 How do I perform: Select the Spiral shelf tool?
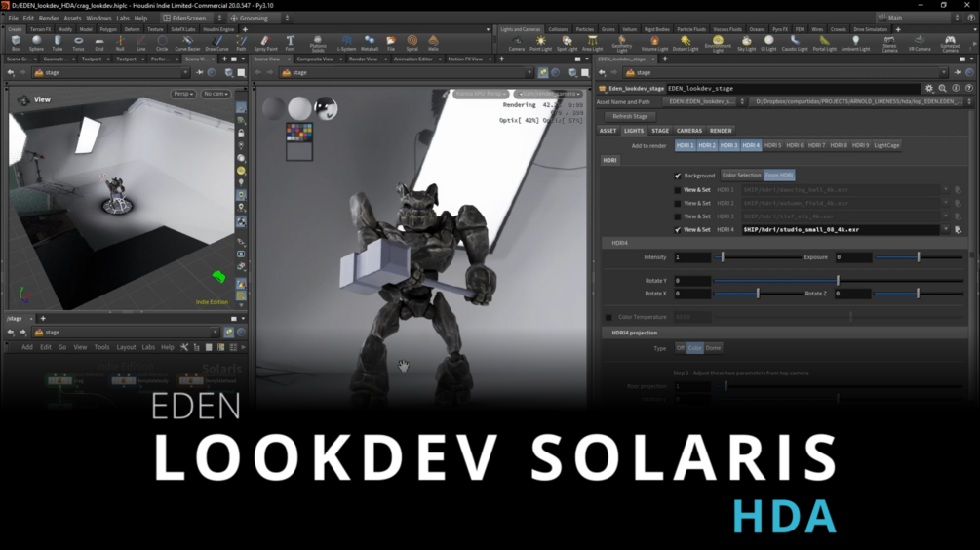(x=412, y=43)
